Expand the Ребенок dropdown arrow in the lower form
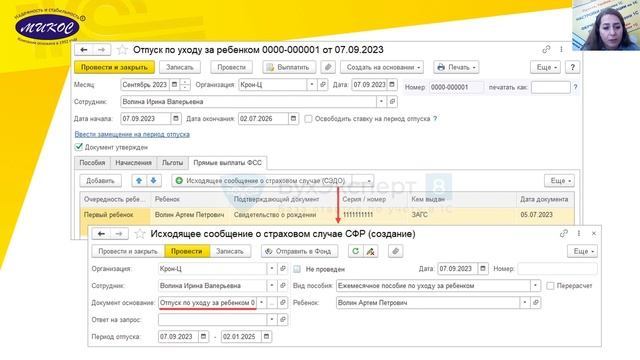Viewport: 640px width, 360px height. click(524, 302)
